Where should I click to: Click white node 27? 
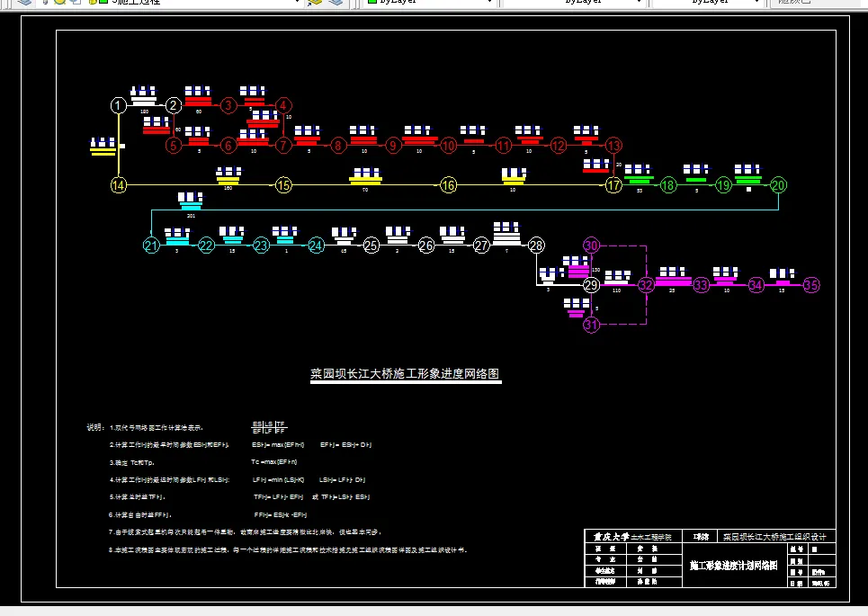coord(481,246)
